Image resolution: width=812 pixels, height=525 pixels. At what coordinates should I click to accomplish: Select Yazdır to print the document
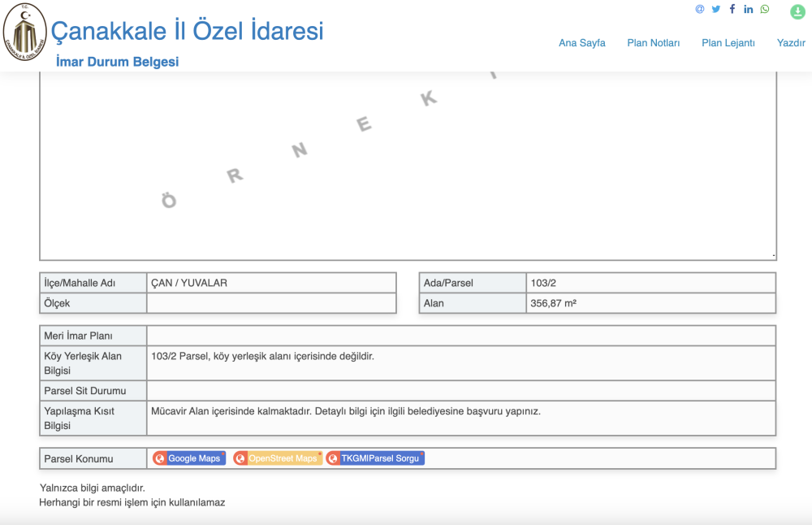click(x=791, y=43)
